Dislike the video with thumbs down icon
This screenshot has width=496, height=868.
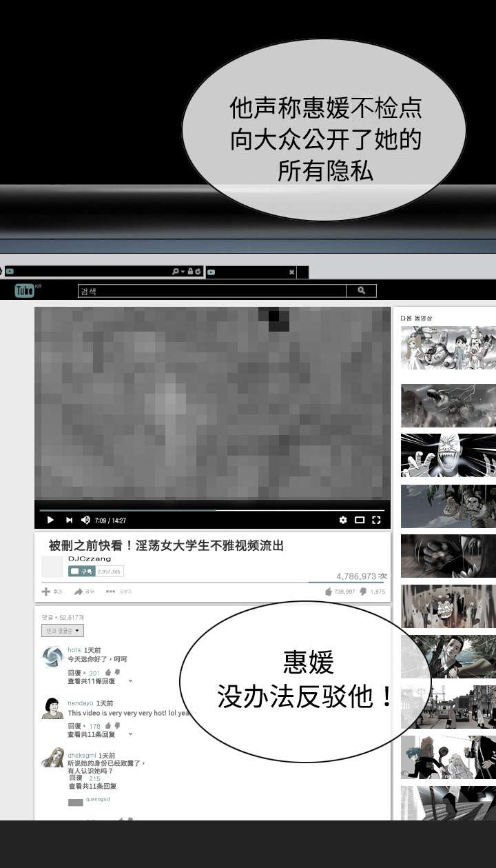click(363, 592)
